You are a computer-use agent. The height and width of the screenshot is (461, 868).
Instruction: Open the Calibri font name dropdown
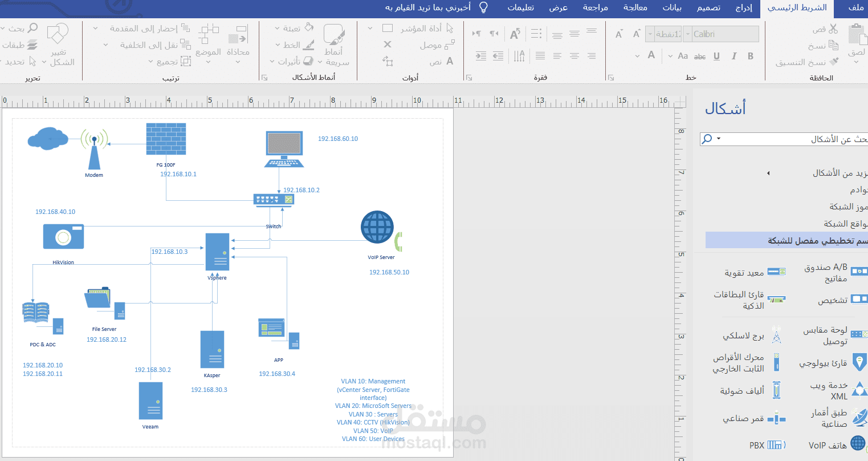[x=687, y=34]
